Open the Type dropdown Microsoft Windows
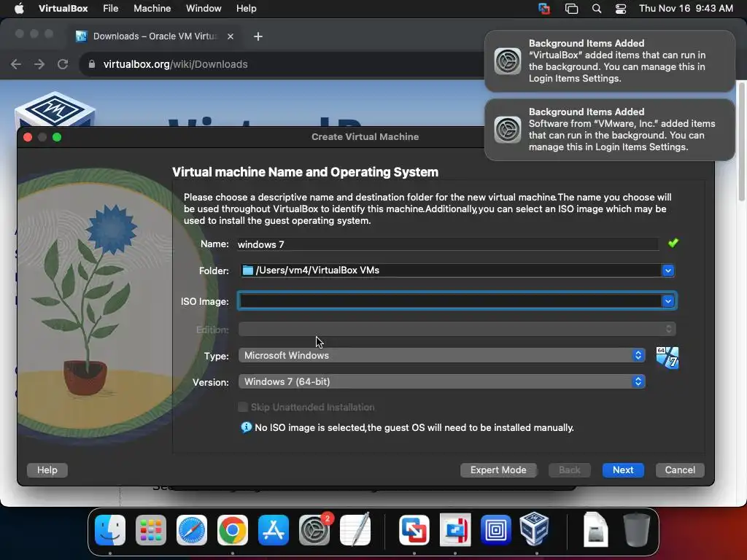The width and height of the screenshot is (747, 560). click(441, 355)
